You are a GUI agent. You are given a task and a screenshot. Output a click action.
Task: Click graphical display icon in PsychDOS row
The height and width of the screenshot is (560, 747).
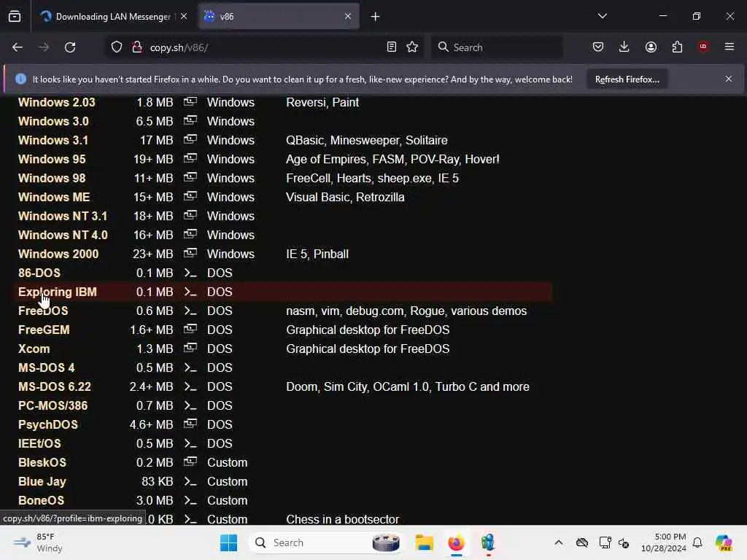(x=190, y=424)
